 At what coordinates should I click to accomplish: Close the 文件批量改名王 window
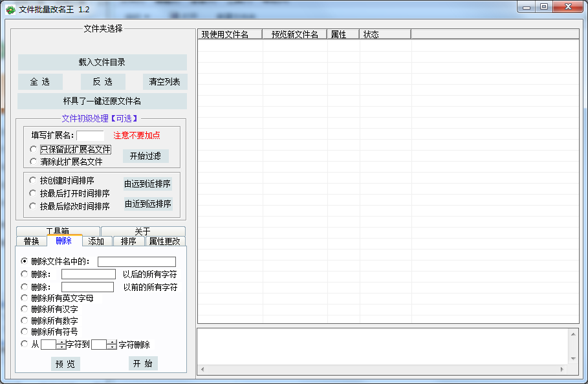pos(568,7)
